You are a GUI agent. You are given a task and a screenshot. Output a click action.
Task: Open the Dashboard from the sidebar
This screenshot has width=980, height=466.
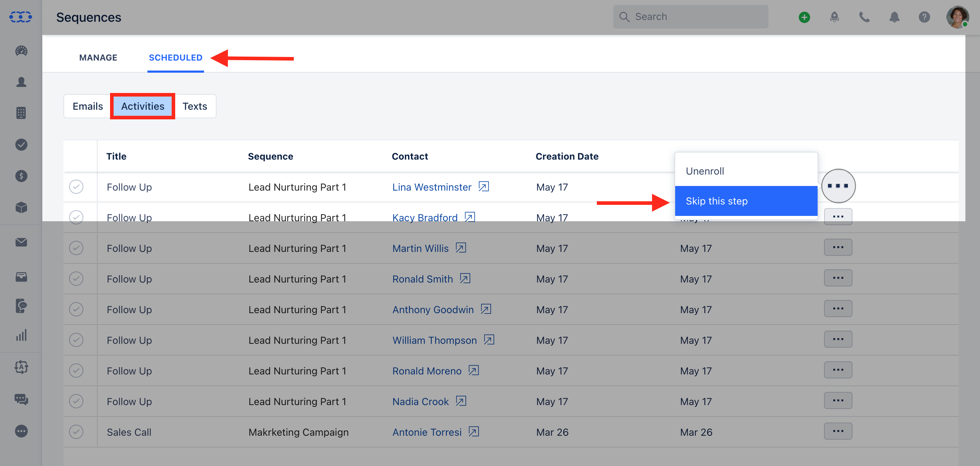tap(21, 51)
